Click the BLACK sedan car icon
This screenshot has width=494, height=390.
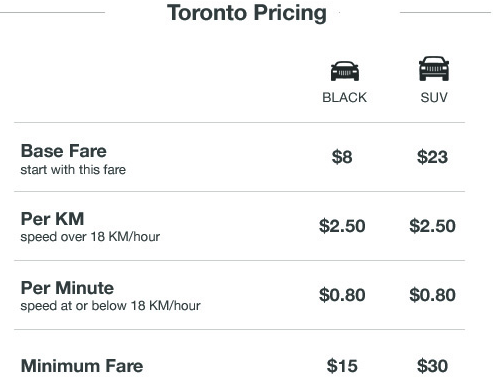click(345, 71)
